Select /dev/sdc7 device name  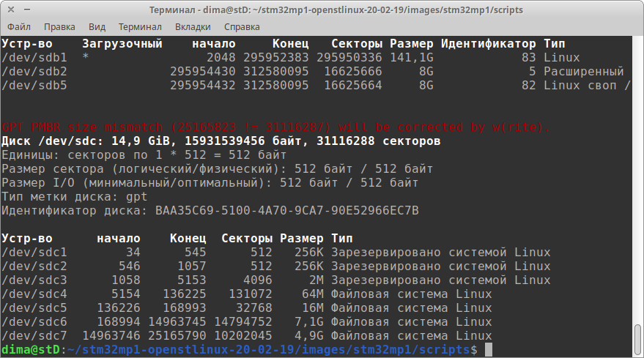[34, 336]
